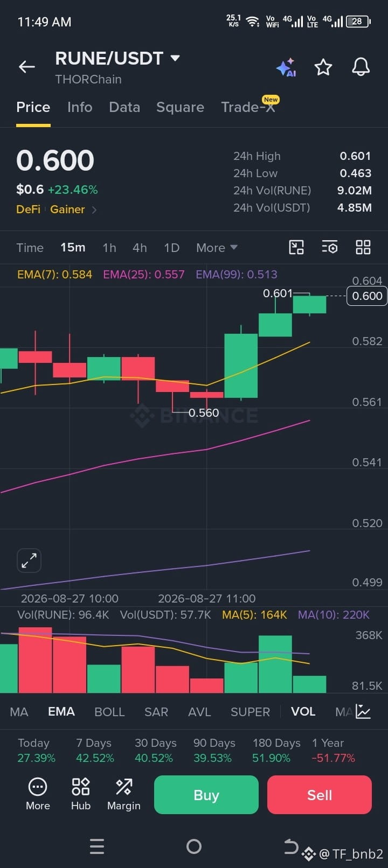Tap Android back navigation button
This screenshot has height=868, width=388.
[x=291, y=846]
